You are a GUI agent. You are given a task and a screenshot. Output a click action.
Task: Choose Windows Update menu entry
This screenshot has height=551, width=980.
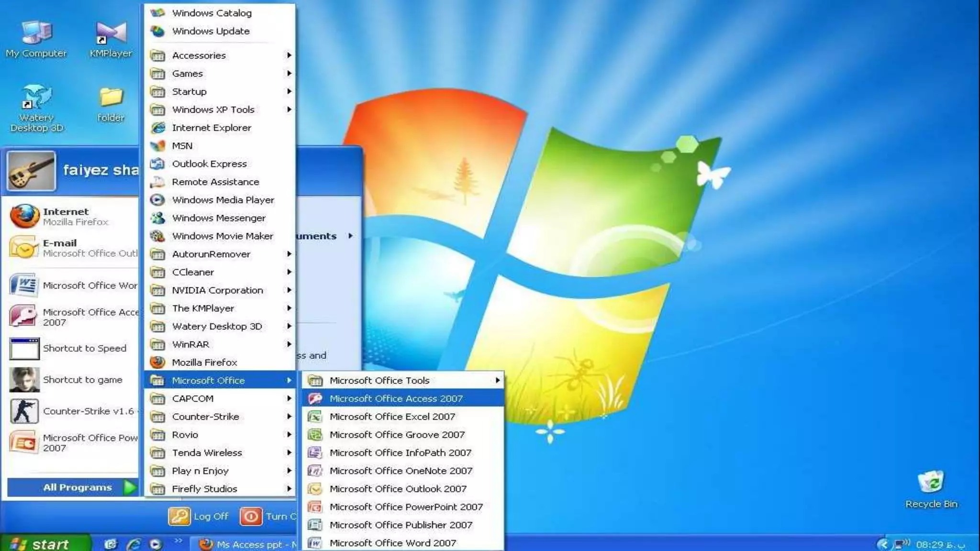(211, 31)
